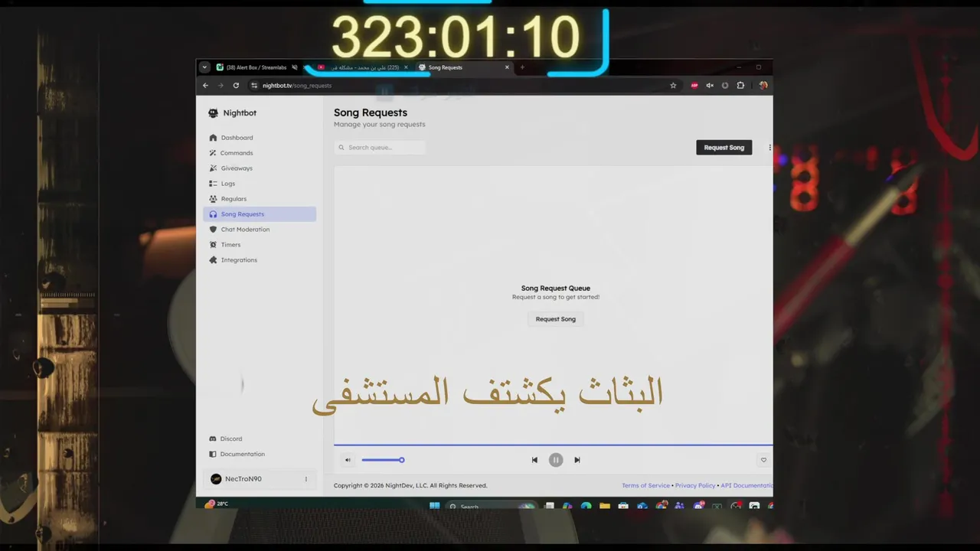Click the heart icon in player bar

click(x=763, y=460)
